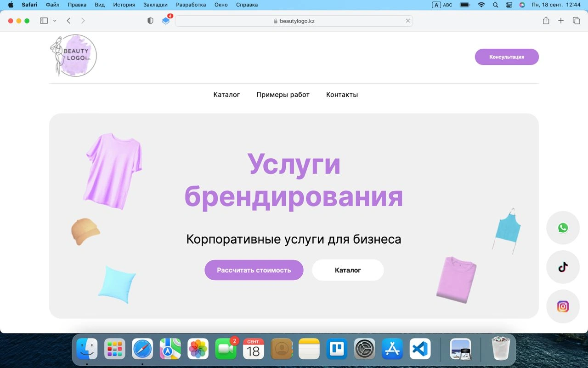
Task: Open Calendar from the Dock
Action: click(x=254, y=349)
